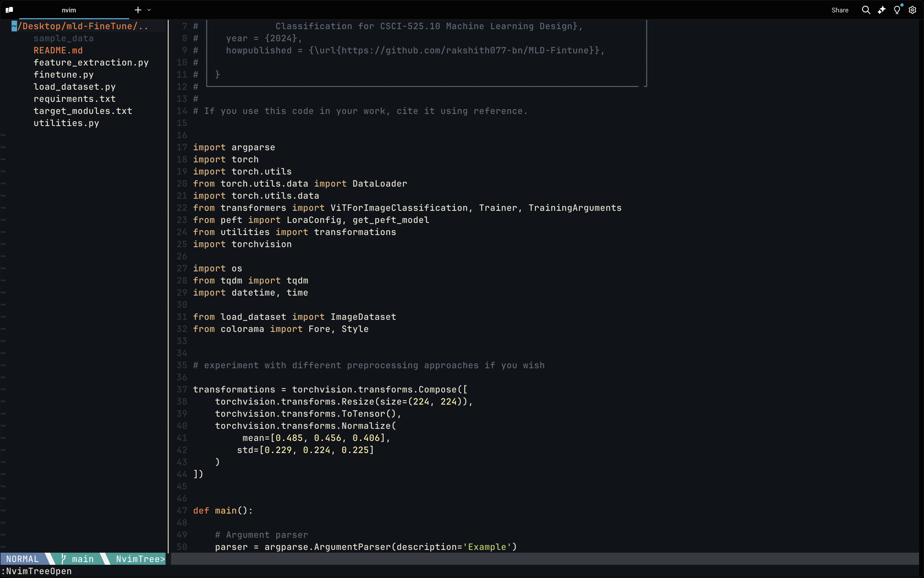Select the root folder ~/Desktop/mld-FineTune/..
The height and width of the screenshot is (578, 924).
(x=80, y=26)
